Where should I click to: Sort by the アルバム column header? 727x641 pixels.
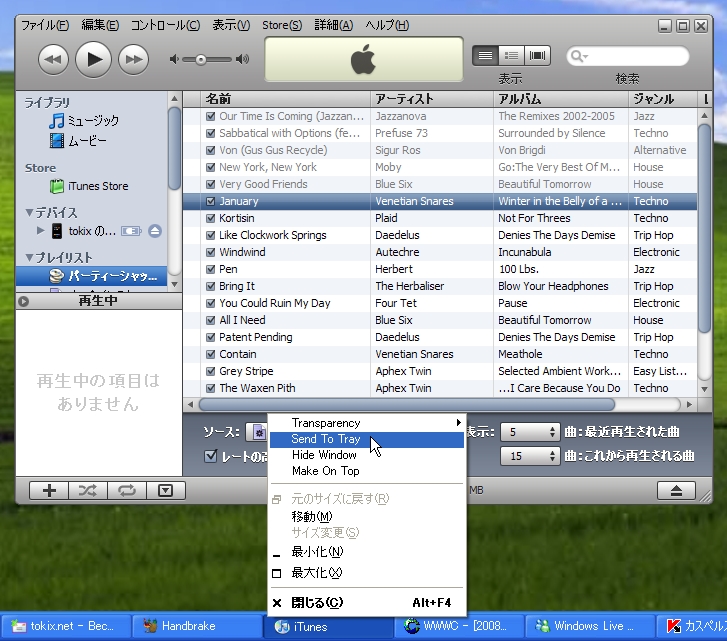coord(561,99)
